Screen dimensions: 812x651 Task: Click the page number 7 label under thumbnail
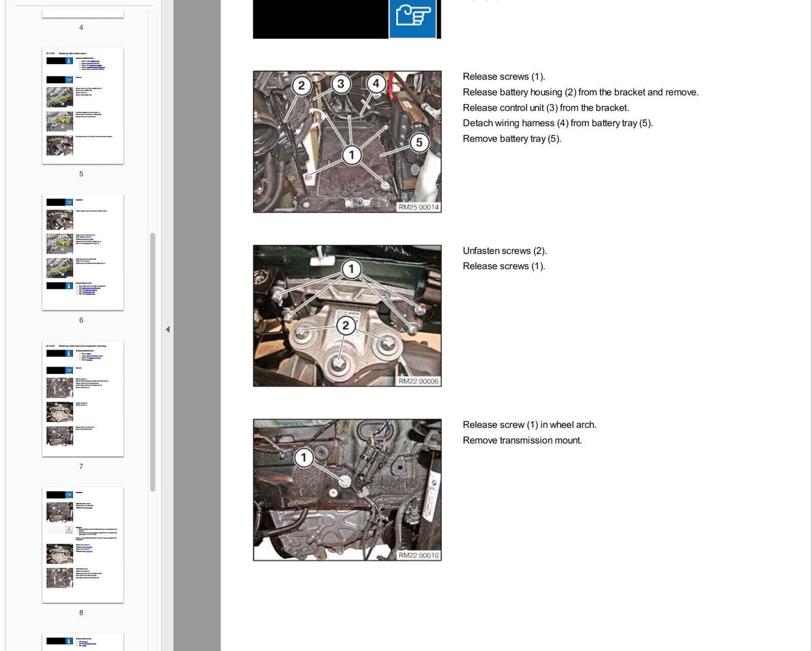(81, 467)
